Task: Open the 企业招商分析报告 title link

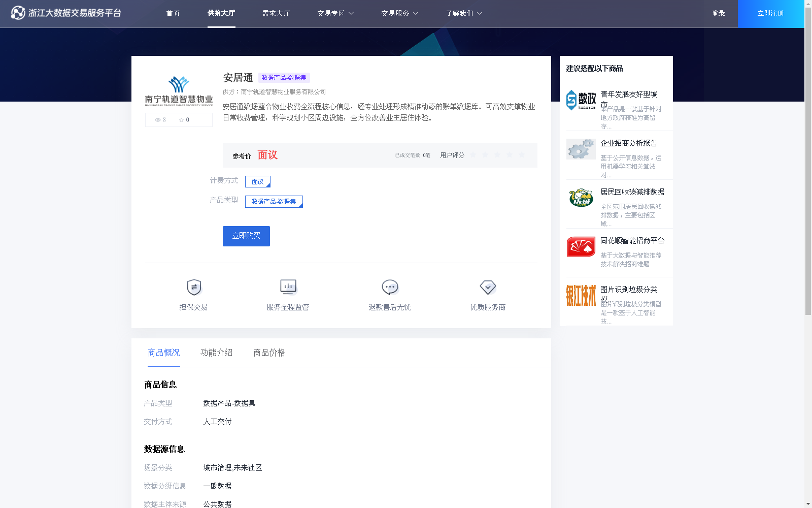Action: [x=629, y=143]
